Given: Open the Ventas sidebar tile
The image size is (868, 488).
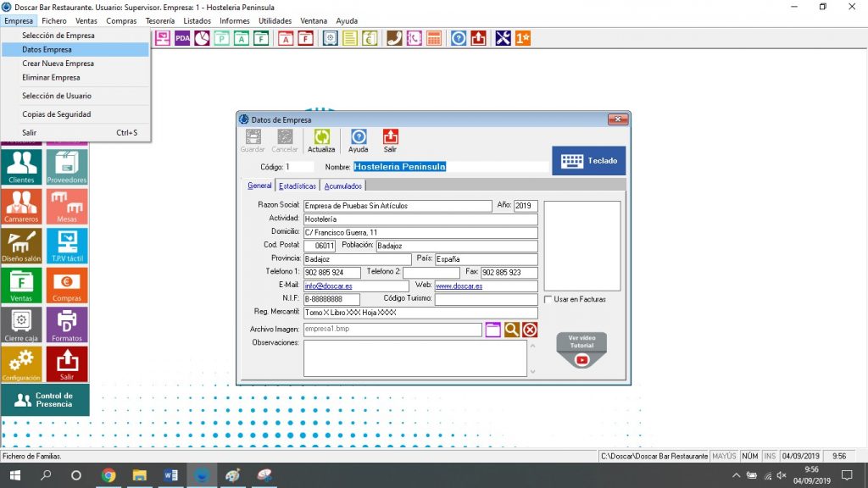Looking at the screenshot, I should tap(21, 285).
